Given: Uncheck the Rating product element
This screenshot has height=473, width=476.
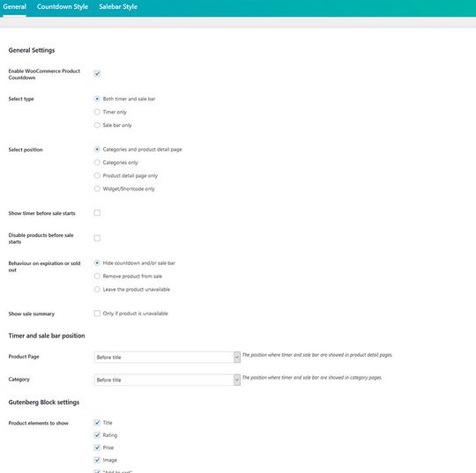Looking at the screenshot, I should pos(97,435).
